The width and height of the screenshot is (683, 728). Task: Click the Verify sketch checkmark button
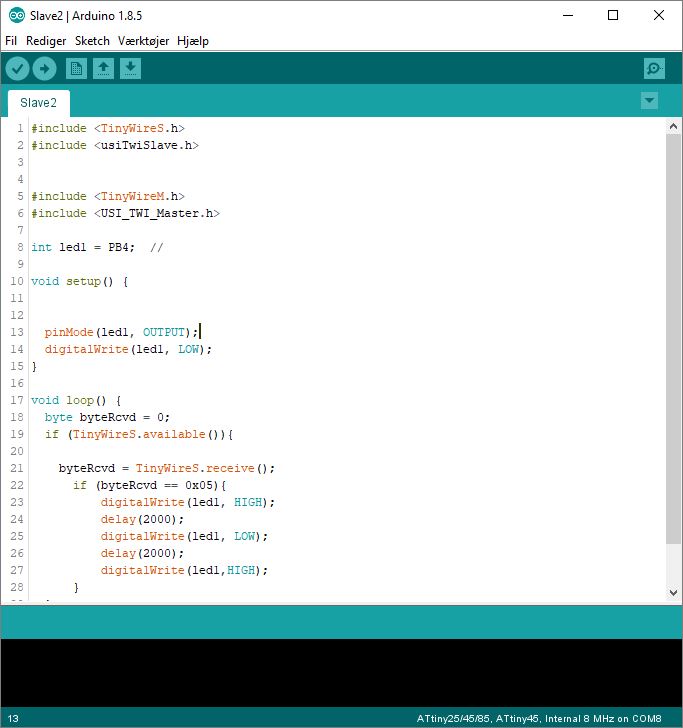tap(18, 69)
